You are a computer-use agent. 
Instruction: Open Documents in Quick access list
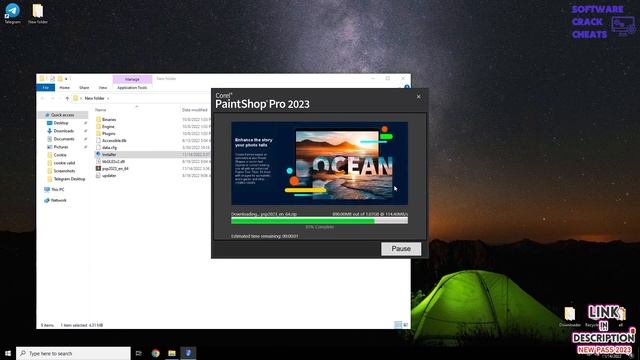click(x=64, y=139)
